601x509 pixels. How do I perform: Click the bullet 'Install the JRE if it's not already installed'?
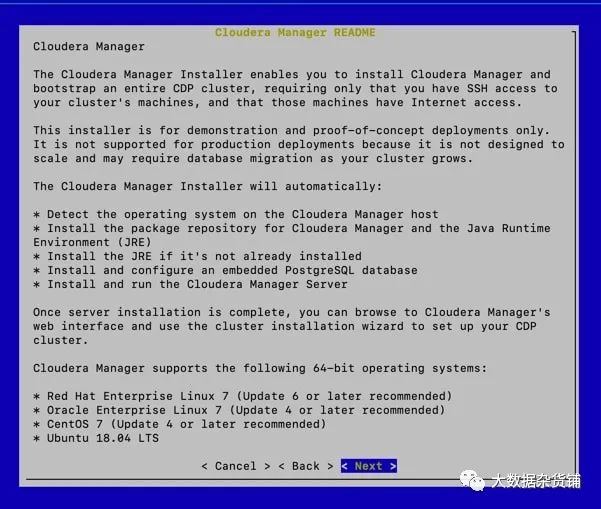point(197,256)
